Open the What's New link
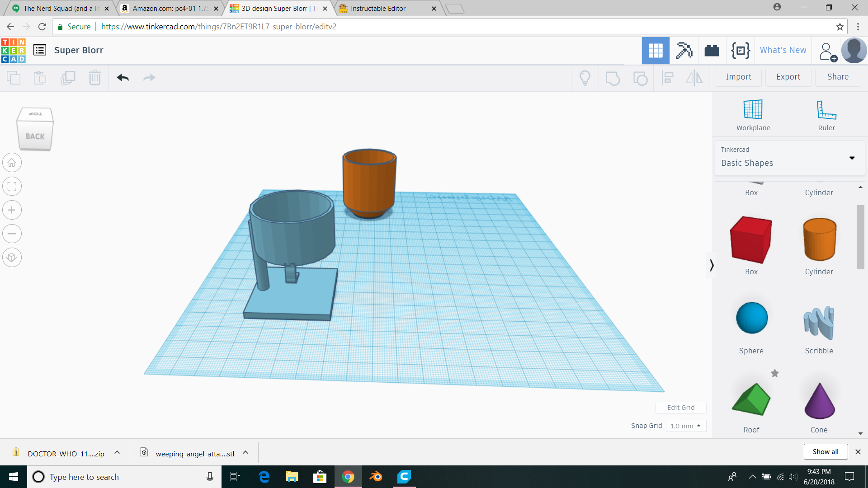The height and width of the screenshot is (488, 868). (783, 50)
